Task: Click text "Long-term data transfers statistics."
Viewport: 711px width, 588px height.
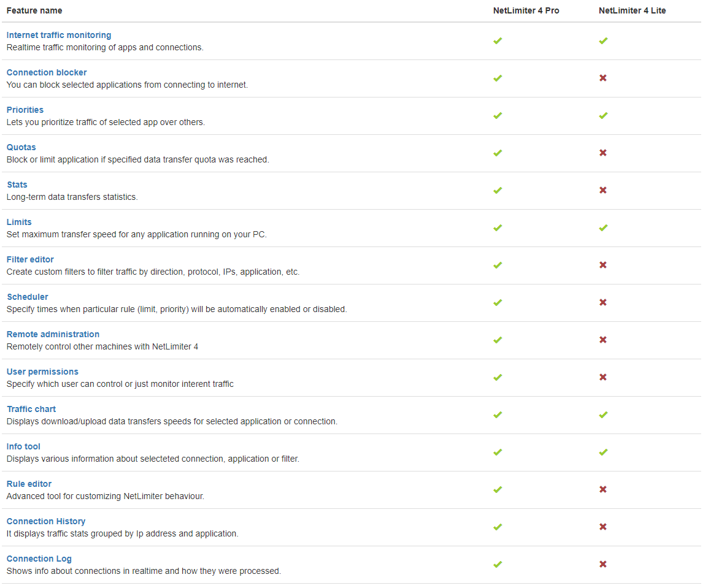Action: pos(72,197)
